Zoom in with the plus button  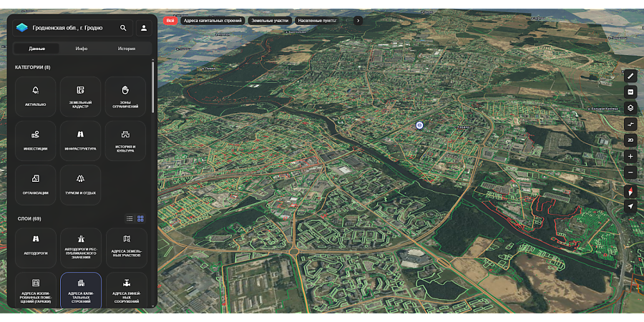point(630,156)
